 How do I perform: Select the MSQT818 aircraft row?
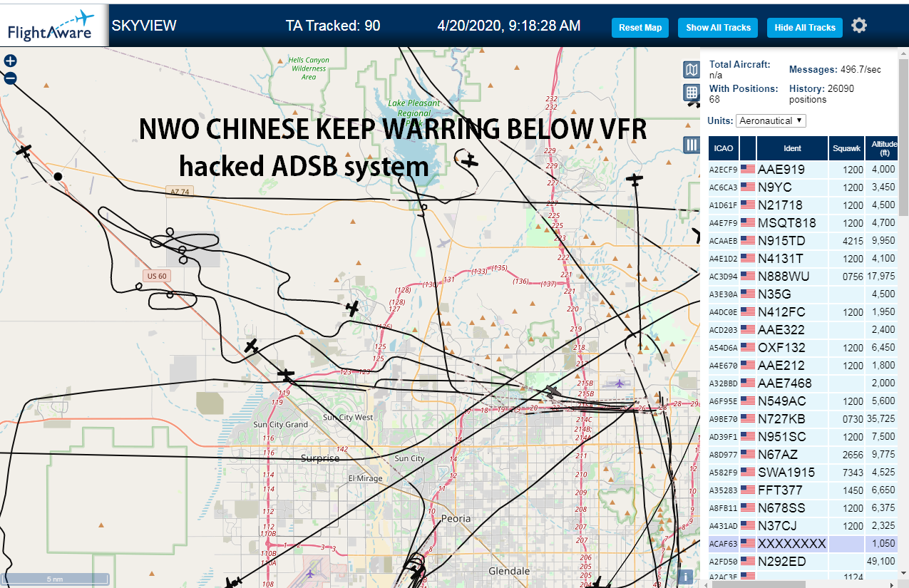pos(803,223)
